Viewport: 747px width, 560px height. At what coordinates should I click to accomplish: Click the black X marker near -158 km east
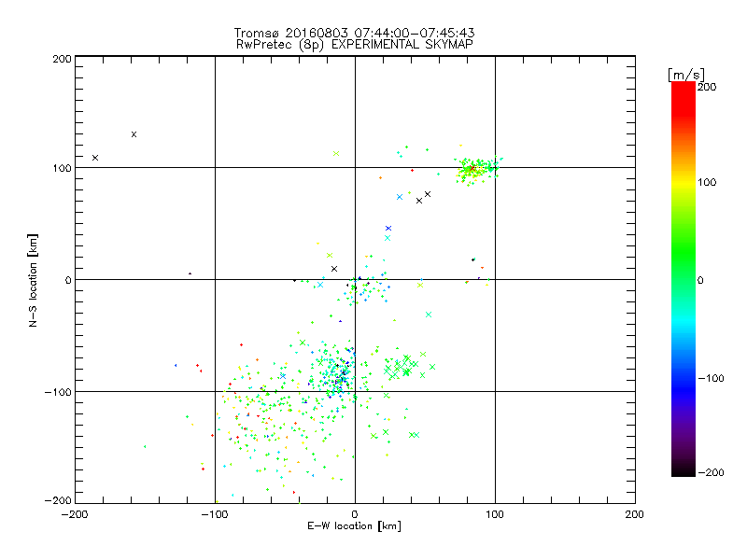(134, 134)
